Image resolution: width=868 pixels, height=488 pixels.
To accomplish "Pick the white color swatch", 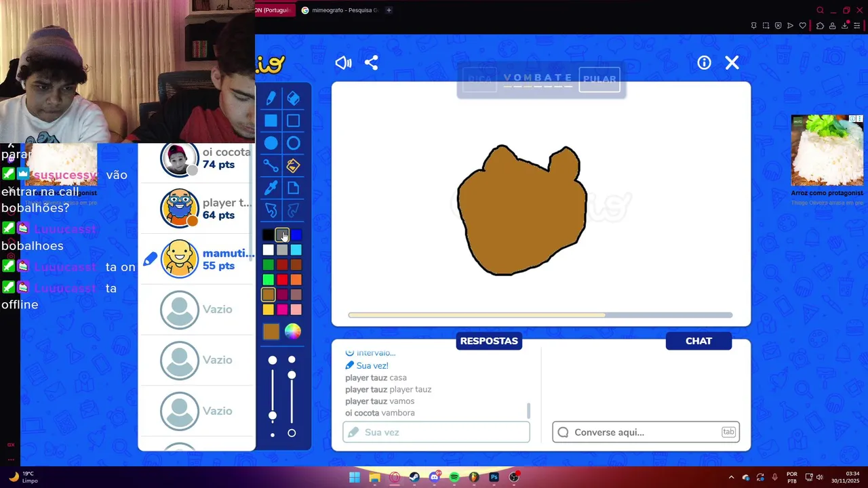I will (x=268, y=250).
